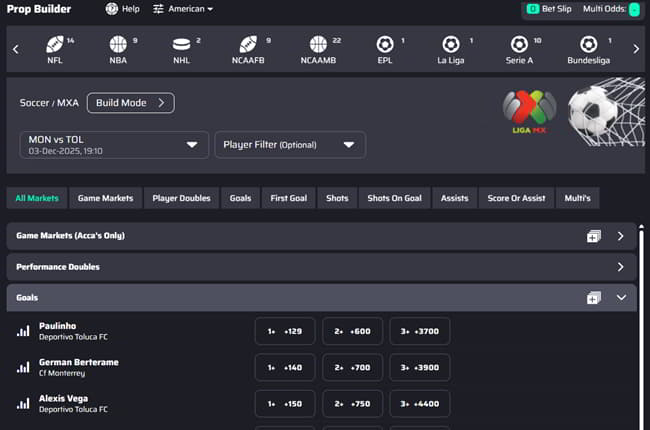Select the NCAAMB basketball icon

[318, 44]
